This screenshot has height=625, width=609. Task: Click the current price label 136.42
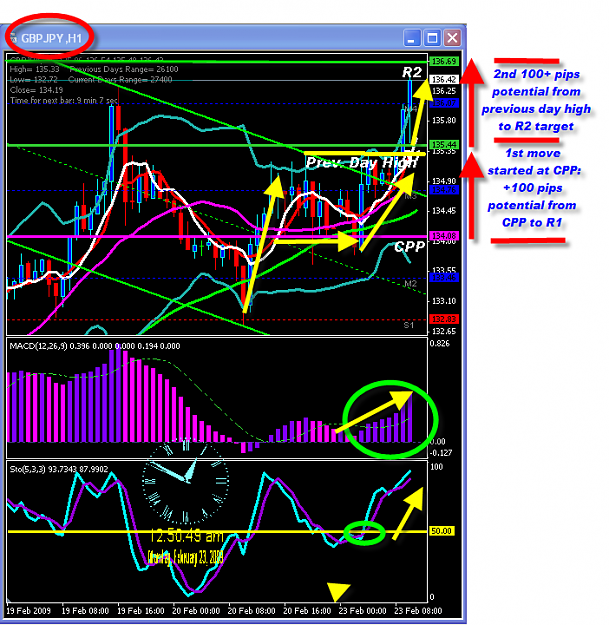pyautogui.click(x=444, y=80)
